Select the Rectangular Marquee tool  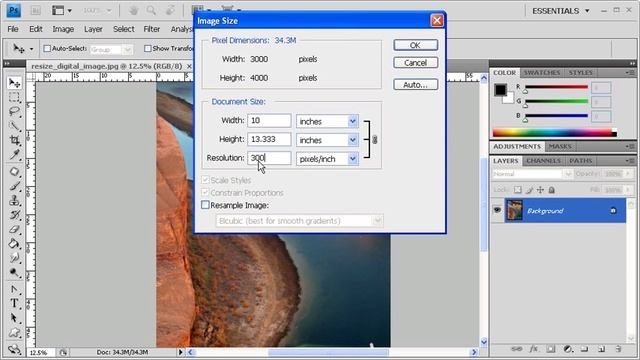pos(14,97)
